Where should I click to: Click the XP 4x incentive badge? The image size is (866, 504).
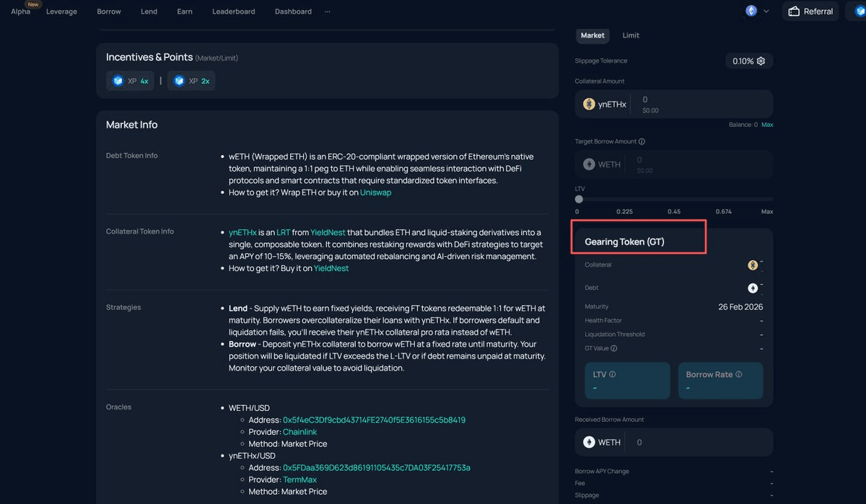click(130, 81)
